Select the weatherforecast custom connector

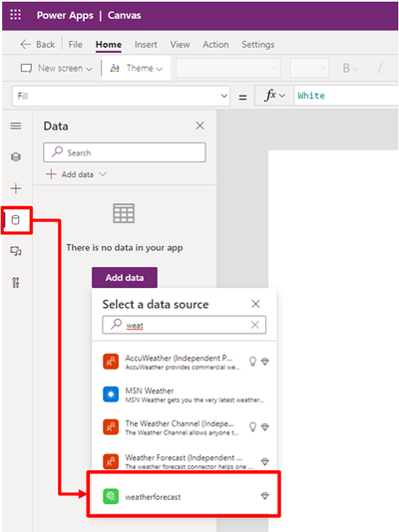click(x=185, y=496)
